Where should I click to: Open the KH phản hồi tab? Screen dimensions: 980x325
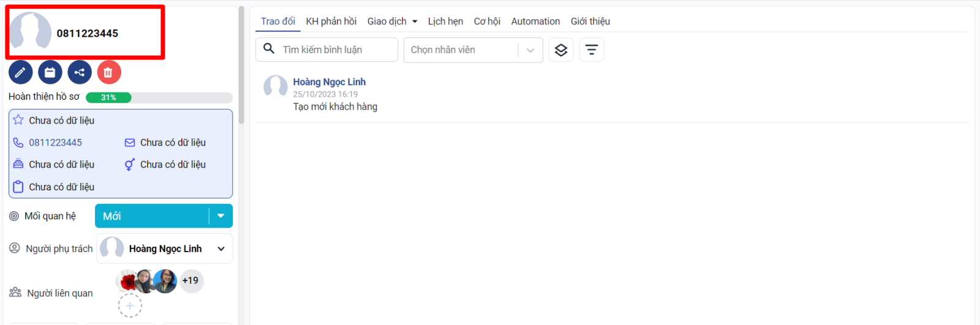tap(331, 21)
